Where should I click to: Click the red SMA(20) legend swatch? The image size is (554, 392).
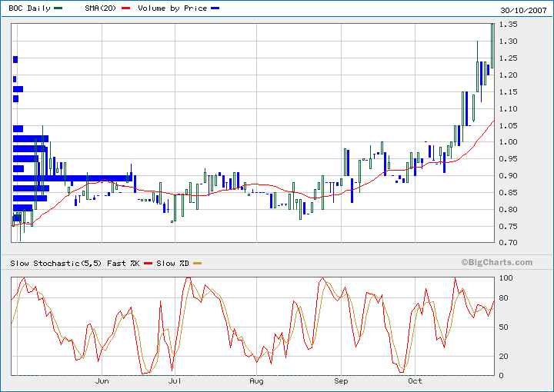pyautogui.click(x=126, y=8)
